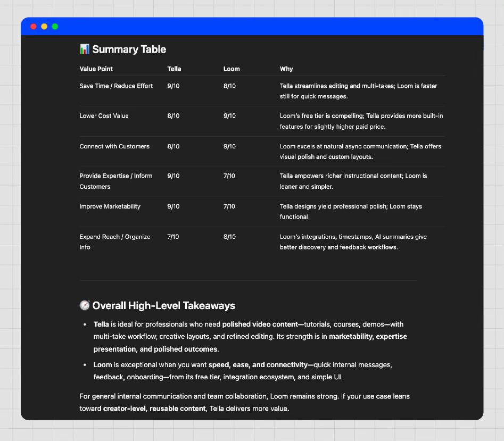The image size is (504, 441).
Task: Click the Loom column header
Action: point(232,69)
